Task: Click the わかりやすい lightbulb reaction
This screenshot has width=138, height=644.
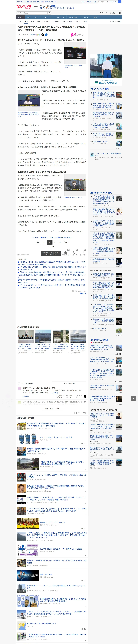Action: click(x=74, y=252)
